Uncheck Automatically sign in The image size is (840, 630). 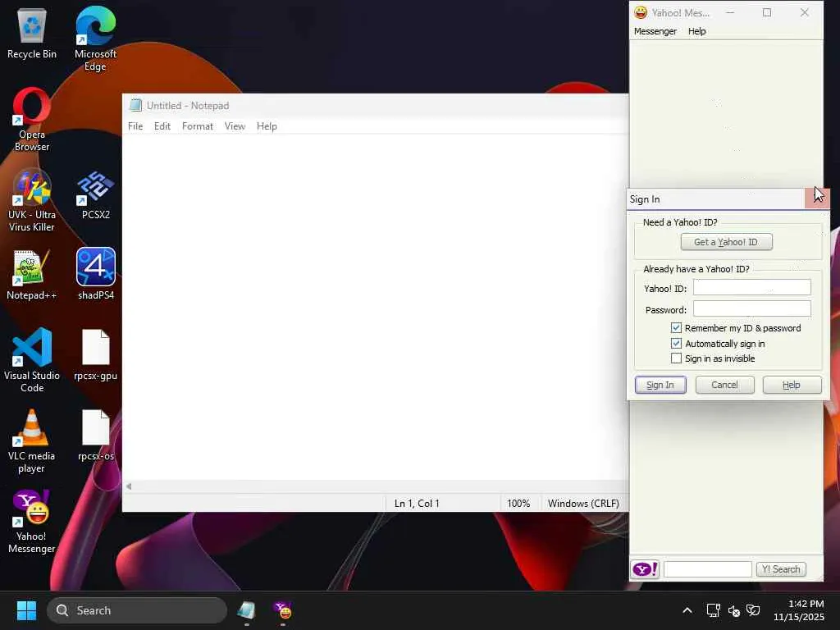(x=676, y=344)
